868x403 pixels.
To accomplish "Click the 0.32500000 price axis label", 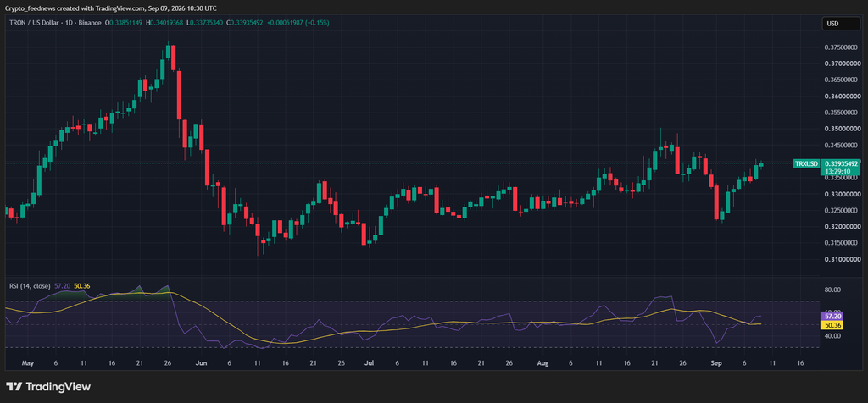I will click(x=843, y=211).
